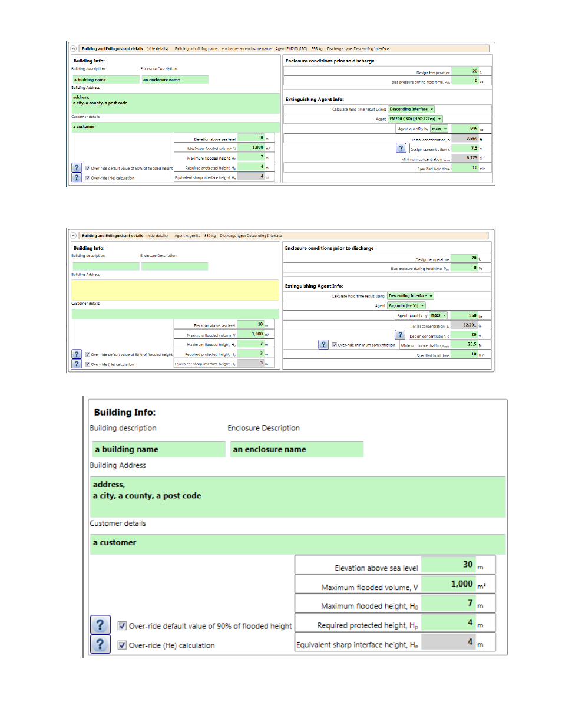Screen dimensions: 562x728
Task: Toggle Over-ride (He) calculation checkbox in enlarged panel
Action: (x=122, y=645)
